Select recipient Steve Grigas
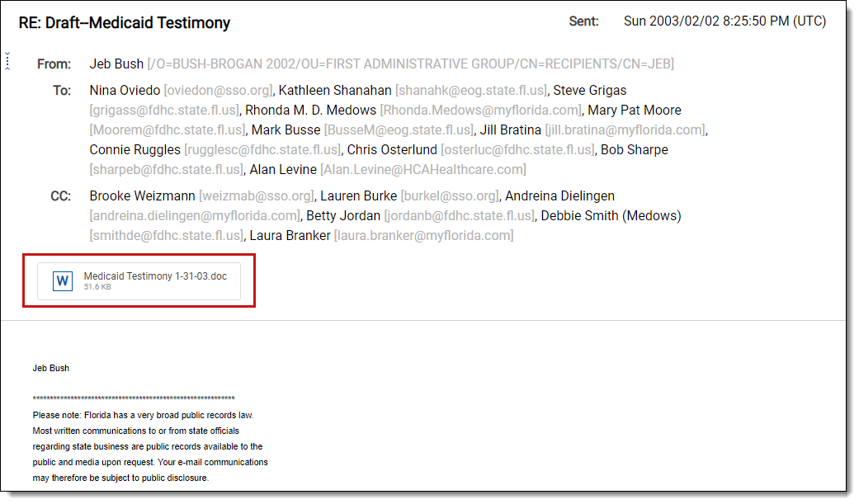The width and height of the screenshot is (859, 504). (x=589, y=90)
